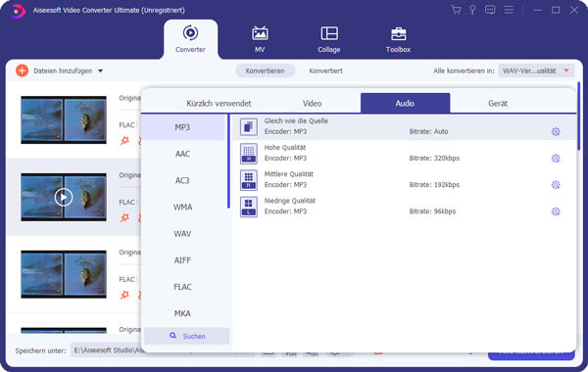The height and width of the screenshot is (372, 588).
Task: Click the Suchen search field
Action: pos(187,336)
